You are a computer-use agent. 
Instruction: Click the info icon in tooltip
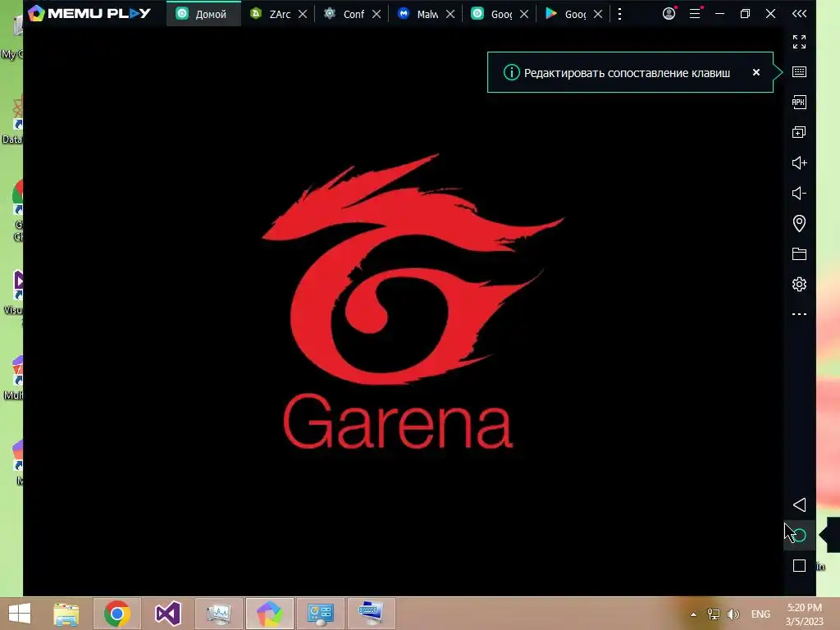(512, 72)
